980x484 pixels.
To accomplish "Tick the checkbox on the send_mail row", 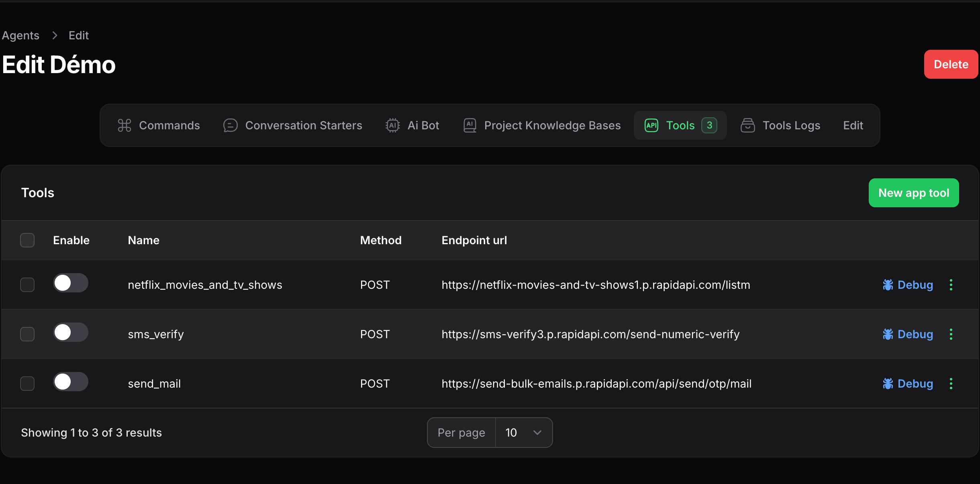I will tap(27, 384).
